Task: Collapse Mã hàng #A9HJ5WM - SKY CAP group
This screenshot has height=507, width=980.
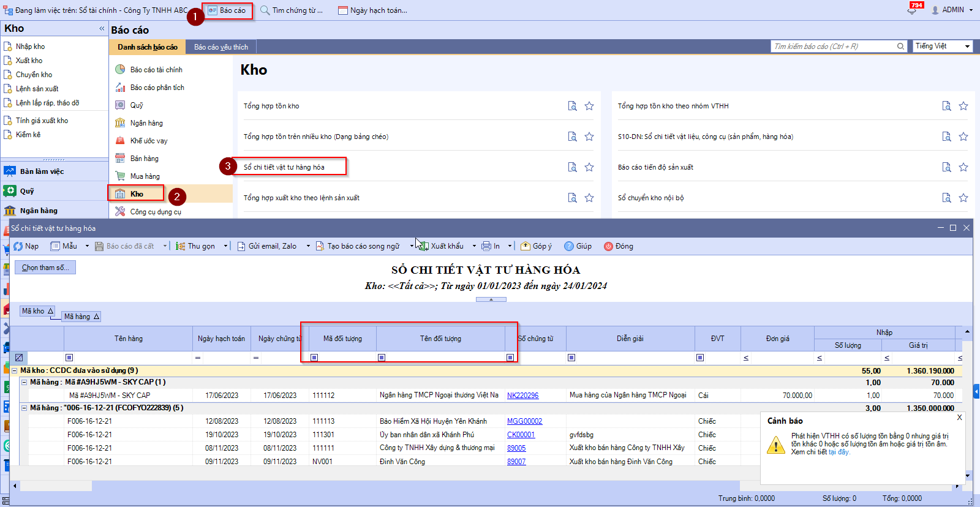Action: point(24,382)
